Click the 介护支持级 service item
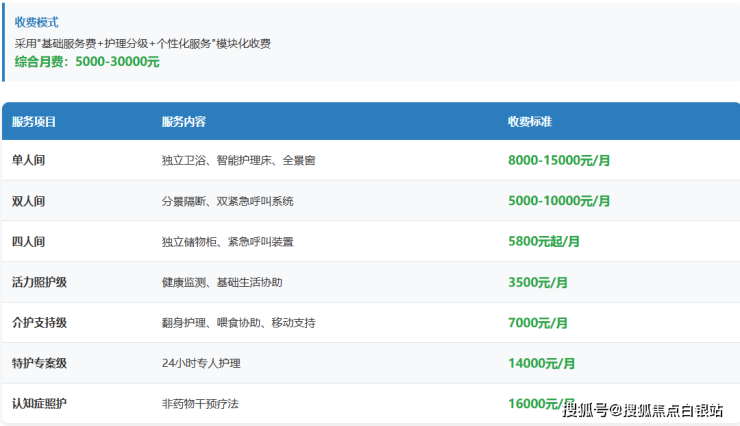 39,323
